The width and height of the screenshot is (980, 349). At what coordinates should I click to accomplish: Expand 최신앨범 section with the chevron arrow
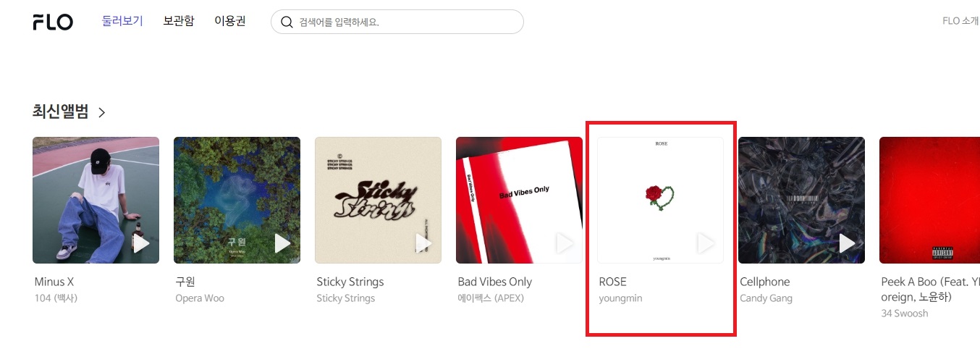click(x=102, y=112)
